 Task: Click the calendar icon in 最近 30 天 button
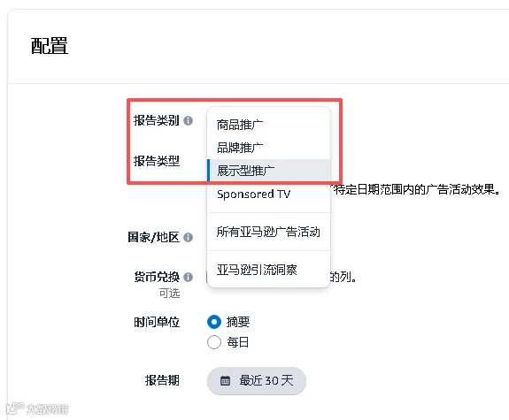pyautogui.click(x=225, y=380)
